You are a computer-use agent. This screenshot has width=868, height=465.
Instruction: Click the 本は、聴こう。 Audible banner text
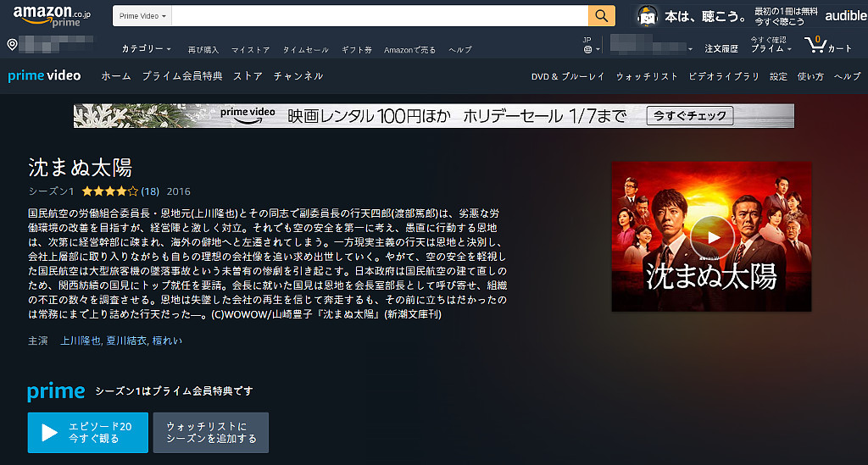pos(704,17)
